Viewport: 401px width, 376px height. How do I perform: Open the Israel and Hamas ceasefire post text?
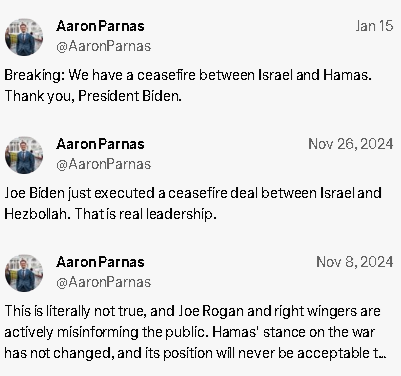coord(188,85)
